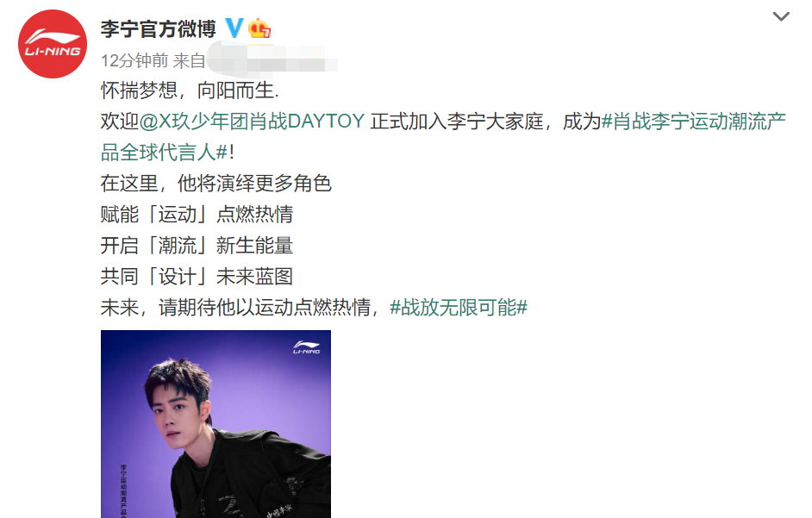Open 李宁官方微博 profile name

point(159,28)
